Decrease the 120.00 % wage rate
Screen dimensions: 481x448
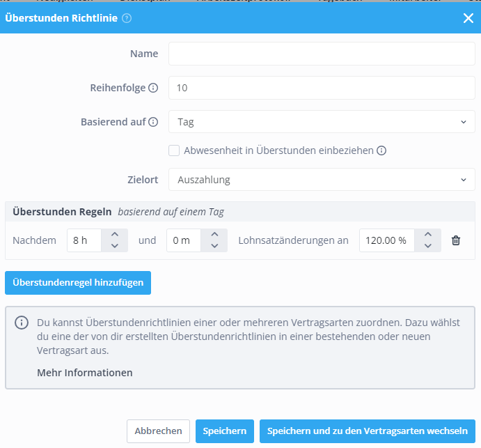(428, 246)
